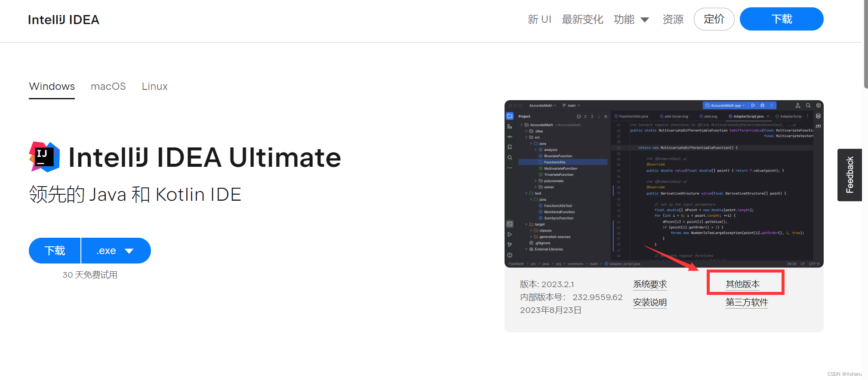Open the 资源 navigation item
Viewport: 868px width, 380px height.
pyautogui.click(x=673, y=19)
